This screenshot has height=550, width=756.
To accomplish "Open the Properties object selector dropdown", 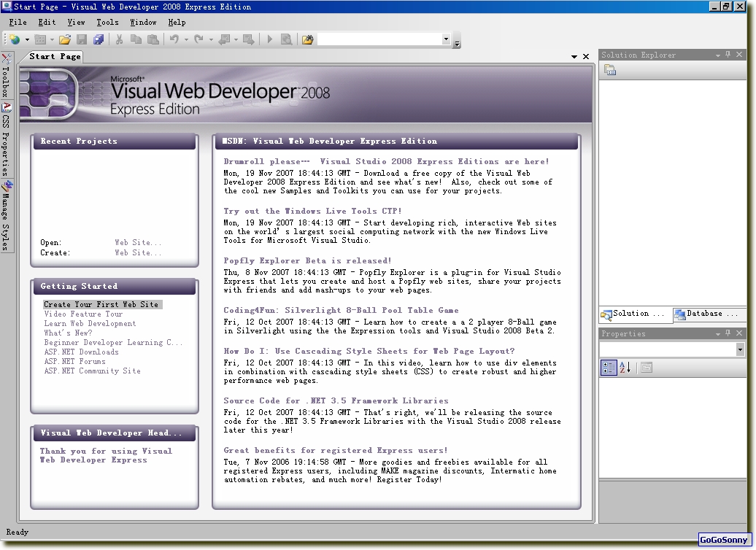I will point(740,350).
